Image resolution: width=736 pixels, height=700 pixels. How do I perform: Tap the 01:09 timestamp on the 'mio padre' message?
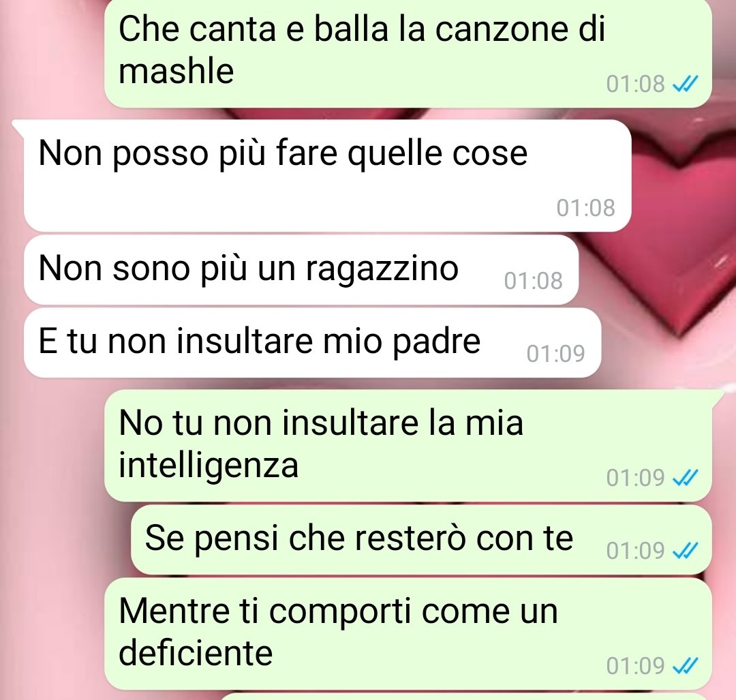click(556, 354)
